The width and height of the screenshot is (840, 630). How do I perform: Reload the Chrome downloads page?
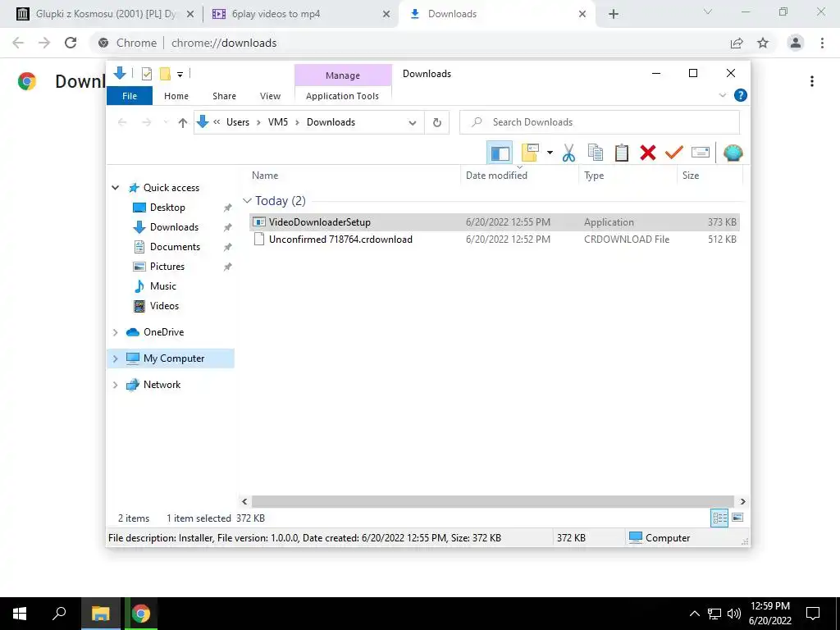71,43
